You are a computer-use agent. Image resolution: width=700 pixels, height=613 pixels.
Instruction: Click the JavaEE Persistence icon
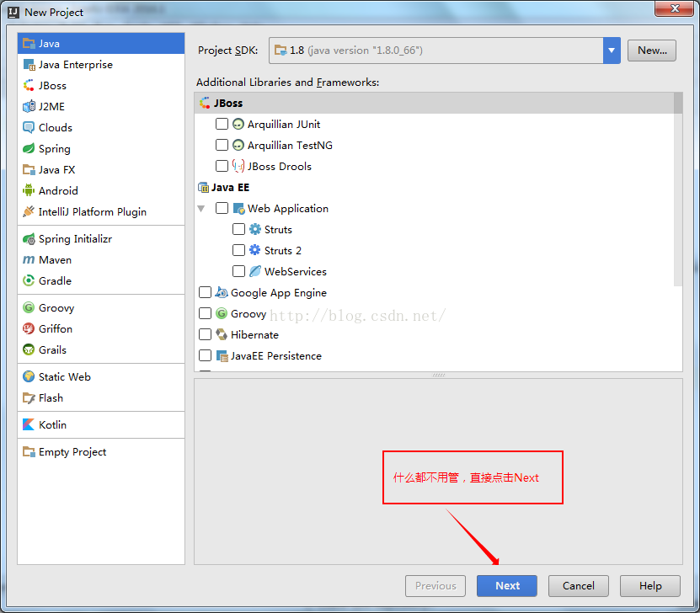[x=222, y=355]
